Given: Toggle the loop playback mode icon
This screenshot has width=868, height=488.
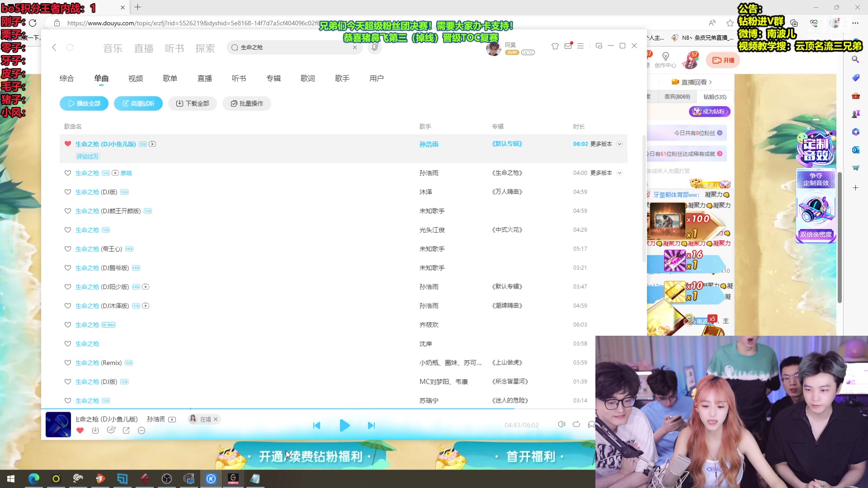Looking at the screenshot, I should tap(576, 424).
